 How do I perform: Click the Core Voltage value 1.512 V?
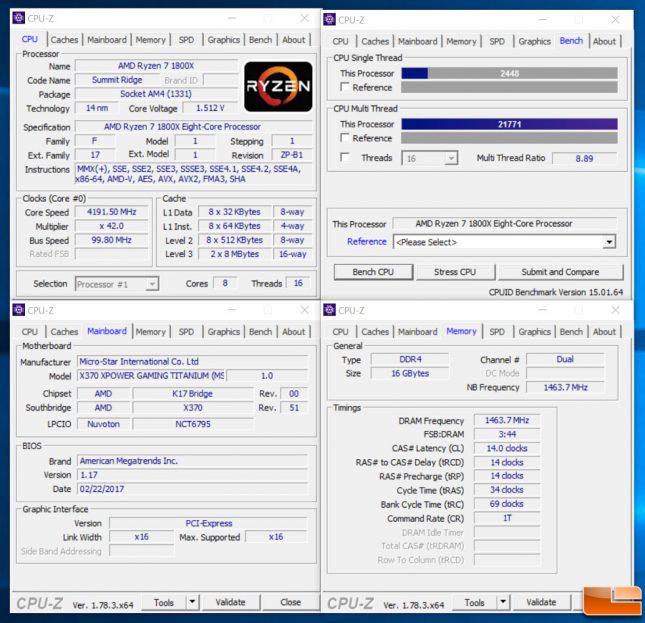point(210,108)
